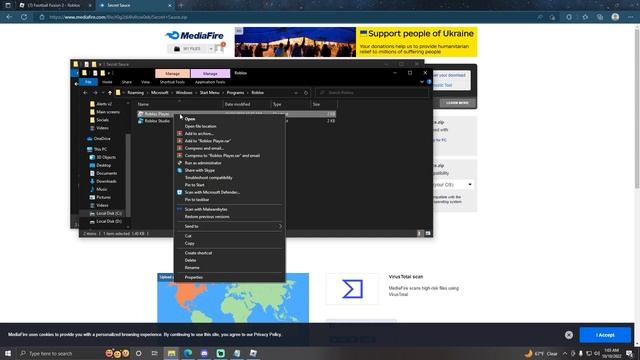Select This PC in navigation pane
This screenshot has width=640, height=360.
pos(100,149)
